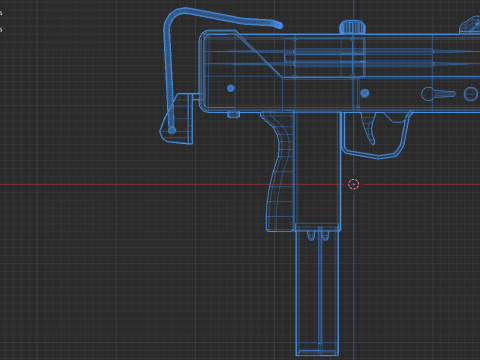Select the rear receiver pin near the stock
This screenshot has width=480, height=360.
(231, 88)
